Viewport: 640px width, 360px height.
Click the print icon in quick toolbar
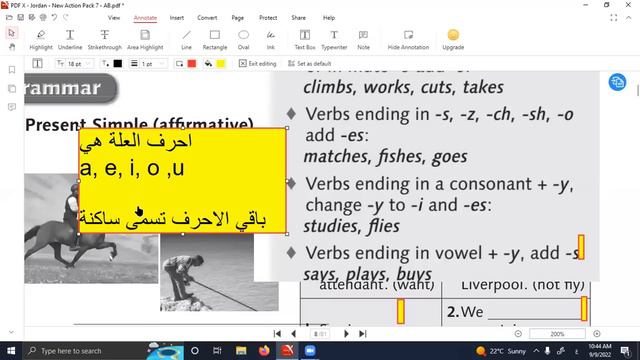tap(43, 18)
